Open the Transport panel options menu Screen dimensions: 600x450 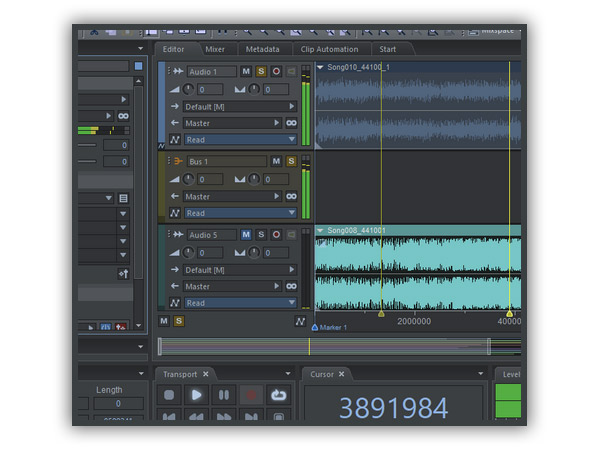click(288, 373)
